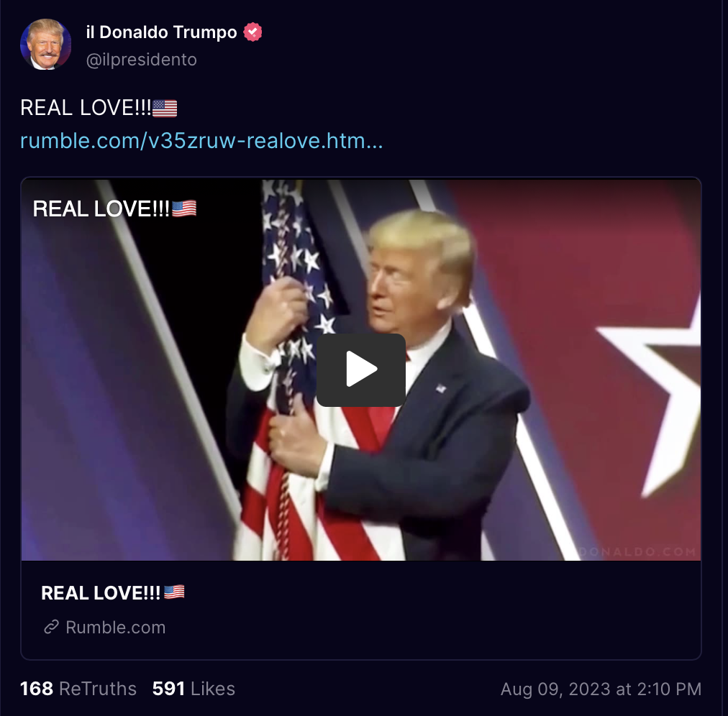728x716 pixels.
Task: Open the @ilpresidento handle
Action: click(x=141, y=60)
